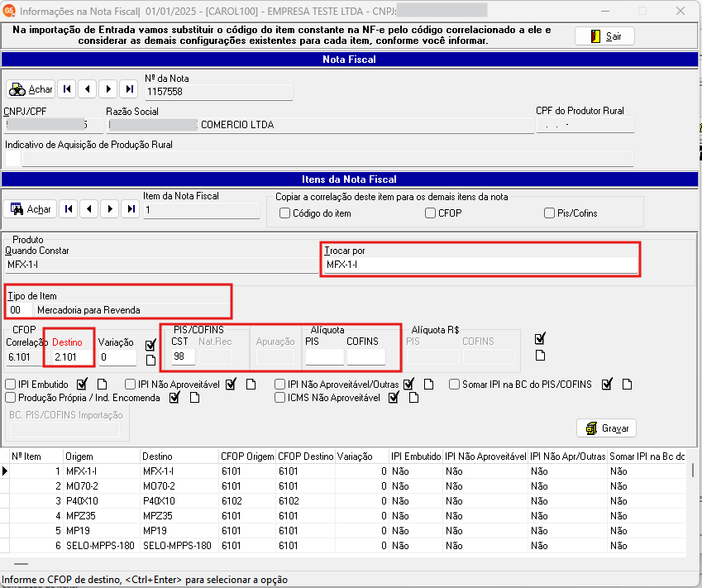This screenshot has width=702, height=588.
Task: Toggle IPI Embutido checkbox
Action: click(x=10, y=385)
